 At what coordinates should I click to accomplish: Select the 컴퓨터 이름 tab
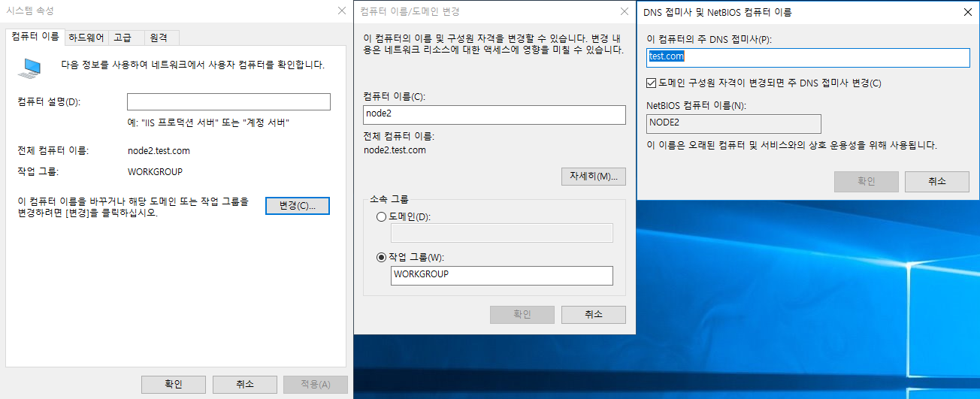36,36
